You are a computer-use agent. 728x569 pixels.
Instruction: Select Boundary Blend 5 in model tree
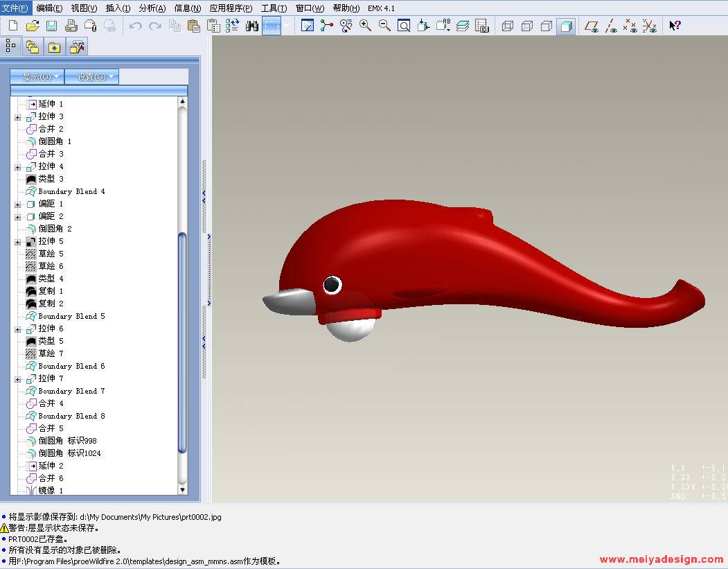point(71,316)
